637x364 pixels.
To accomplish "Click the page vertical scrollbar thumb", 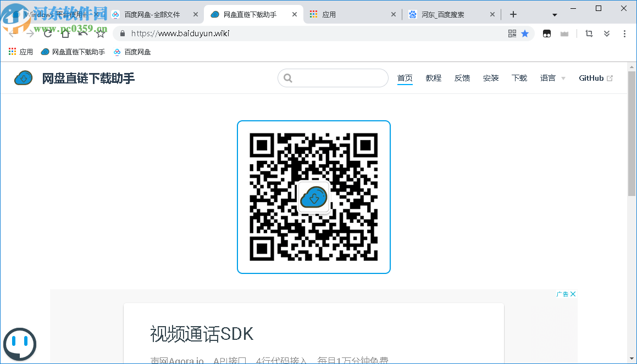I will pyautogui.click(x=632, y=134).
